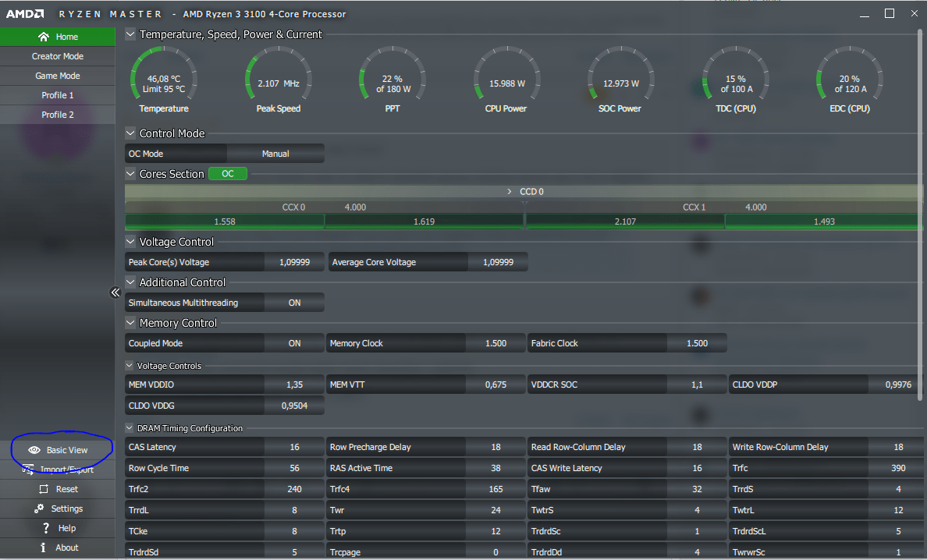This screenshot has width=927, height=560.
Task: Click the AMD logo in title bar
Action: (26, 13)
